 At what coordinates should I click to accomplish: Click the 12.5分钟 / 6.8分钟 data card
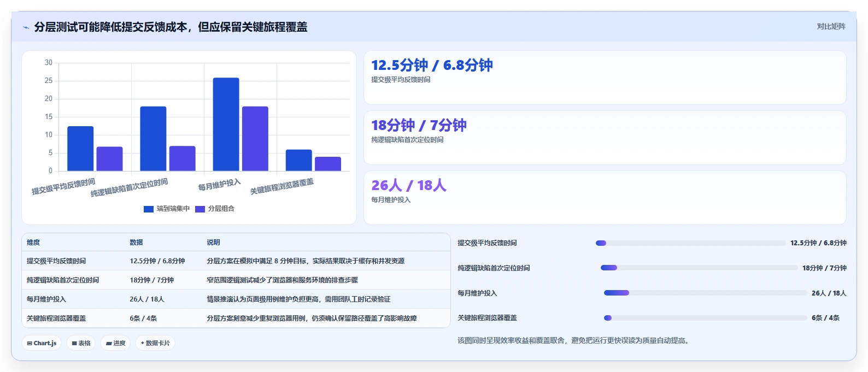605,78
